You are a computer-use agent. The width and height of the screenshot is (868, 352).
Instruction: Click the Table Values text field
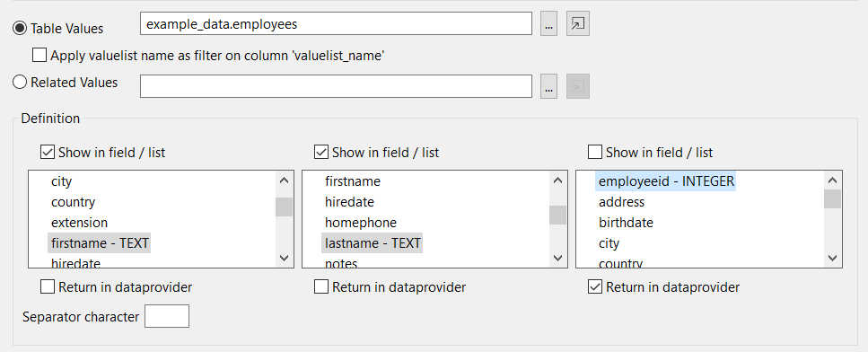pos(336,24)
